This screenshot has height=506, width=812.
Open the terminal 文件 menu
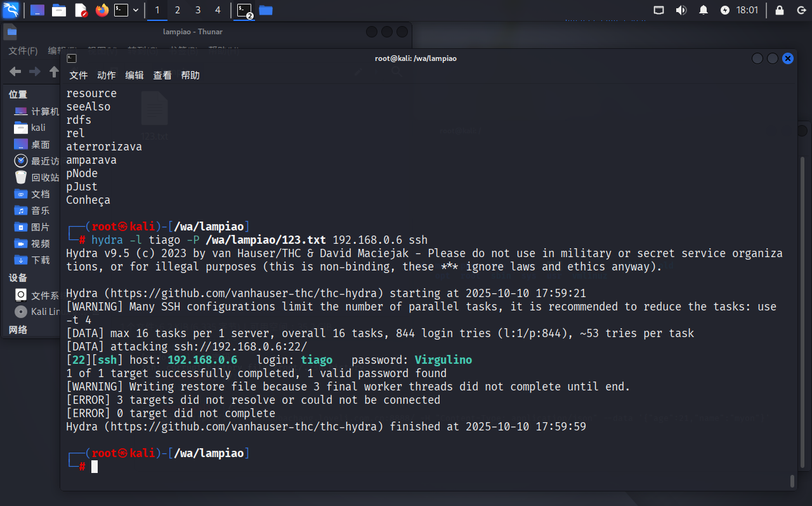pyautogui.click(x=79, y=75)
